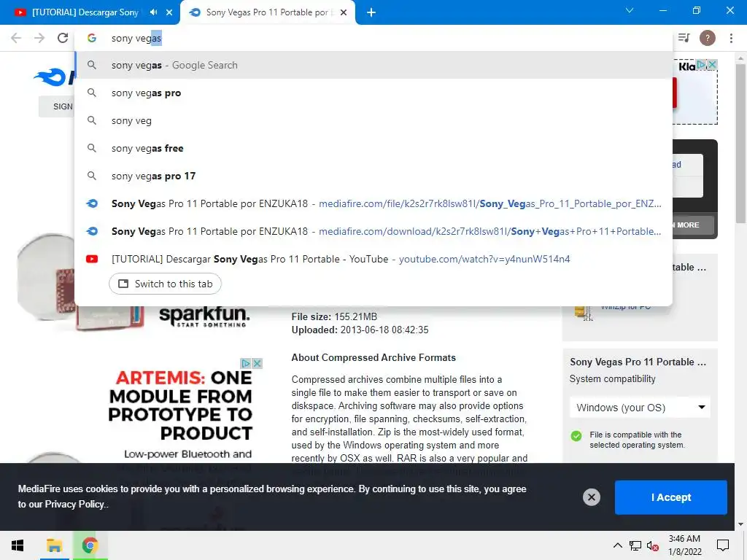Open the mediafire.com/download Sony Vegas suggestion
The image size is (747, 560).
click(x=373, y=231)
